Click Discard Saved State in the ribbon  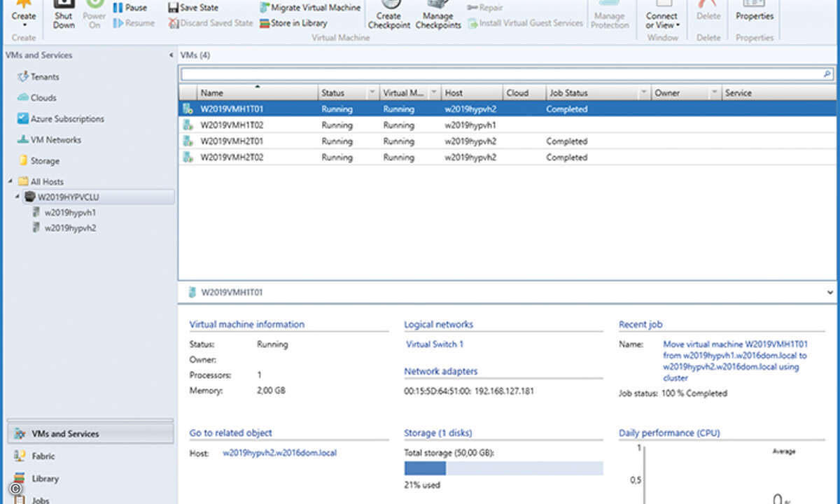coord(211,23)
